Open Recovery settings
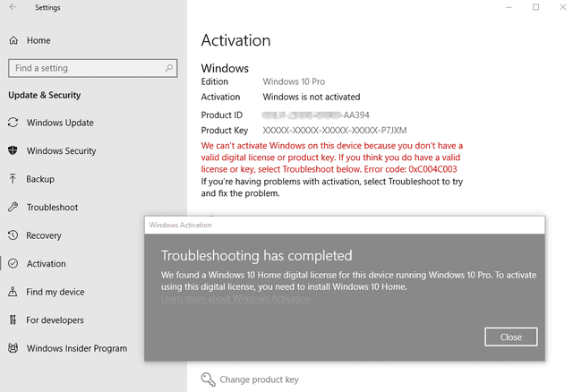This screenshot has height=392, width=573. click(44, 235)
